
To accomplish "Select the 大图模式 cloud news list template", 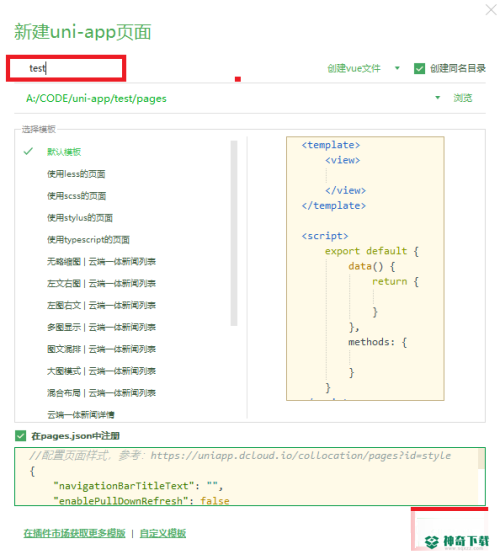I will pos(101,371).
